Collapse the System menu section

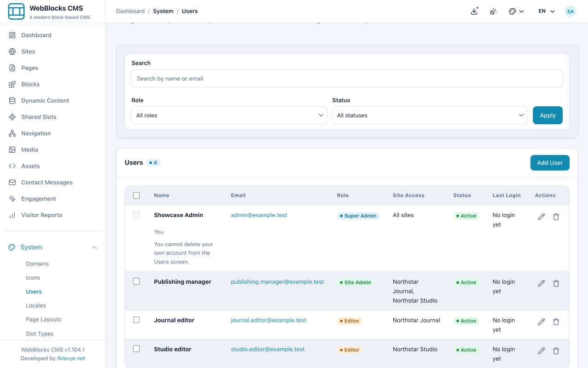pos(53,247)
